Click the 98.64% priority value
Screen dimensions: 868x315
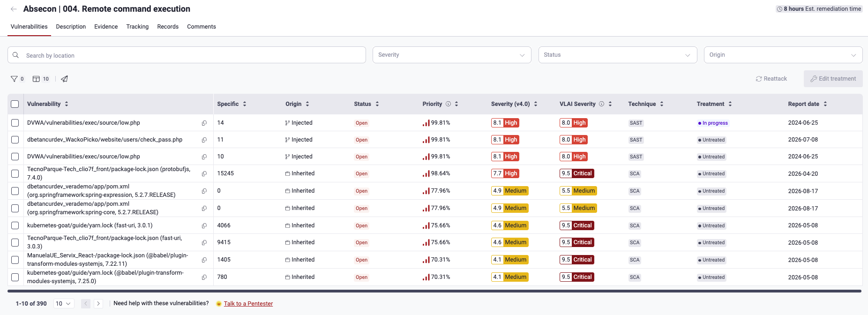pyautogui.click(x=441, y=173)
